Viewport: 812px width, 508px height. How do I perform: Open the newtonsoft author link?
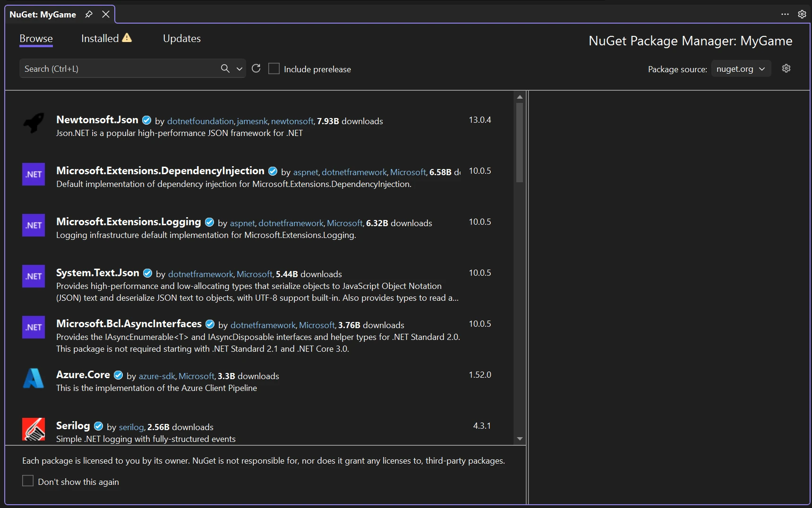(x=292, y=121)
